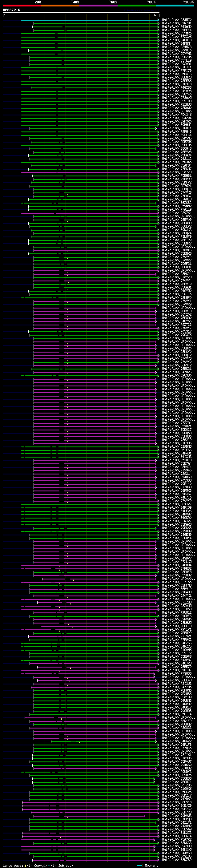Select hit label UniRef100_A4GXB3

(177, 88)
